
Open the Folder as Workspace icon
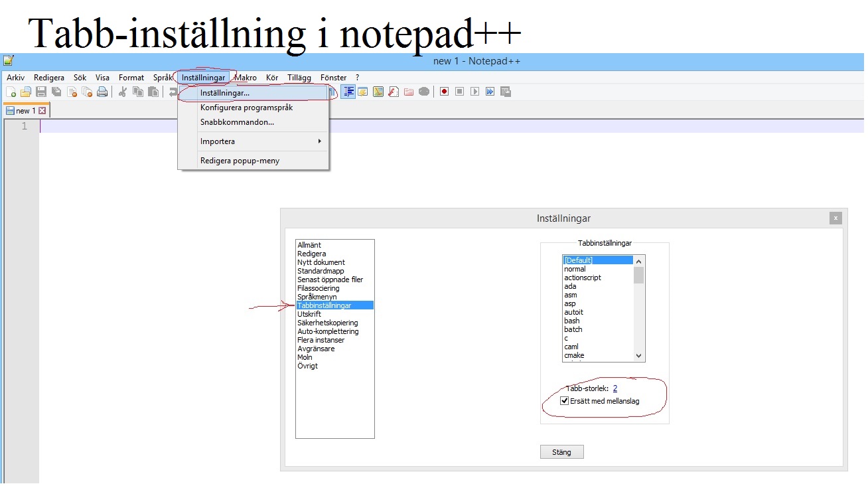[x=409, y=92]
